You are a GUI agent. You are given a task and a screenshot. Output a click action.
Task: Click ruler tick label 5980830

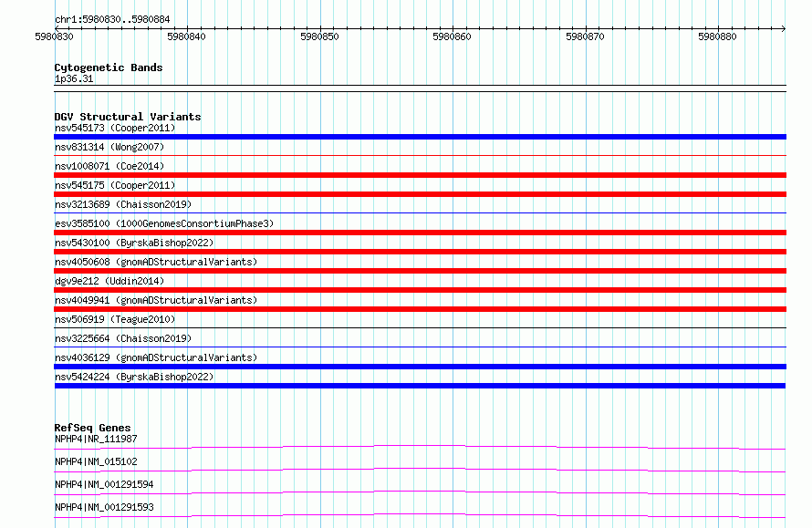pyautogui.click(x=55, y=36)
